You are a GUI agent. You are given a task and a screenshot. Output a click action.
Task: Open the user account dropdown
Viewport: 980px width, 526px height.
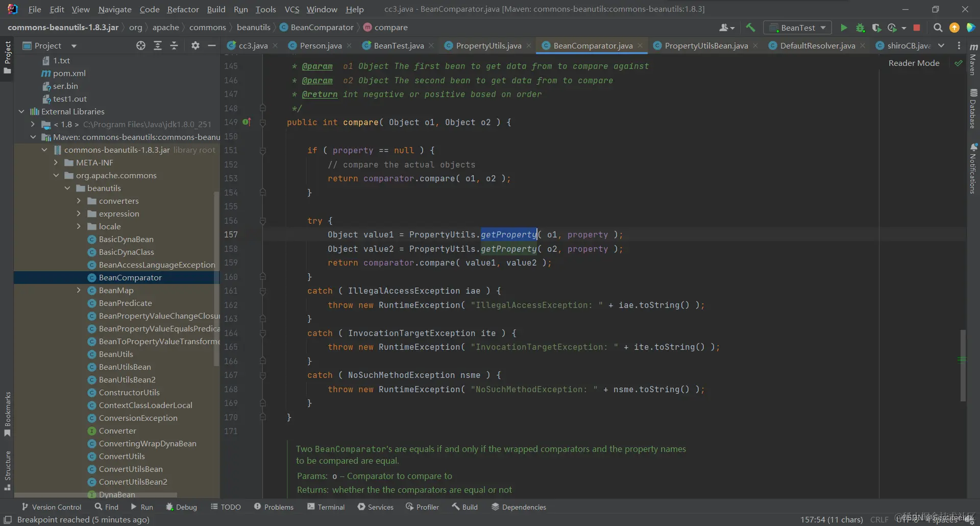point(727,28)
